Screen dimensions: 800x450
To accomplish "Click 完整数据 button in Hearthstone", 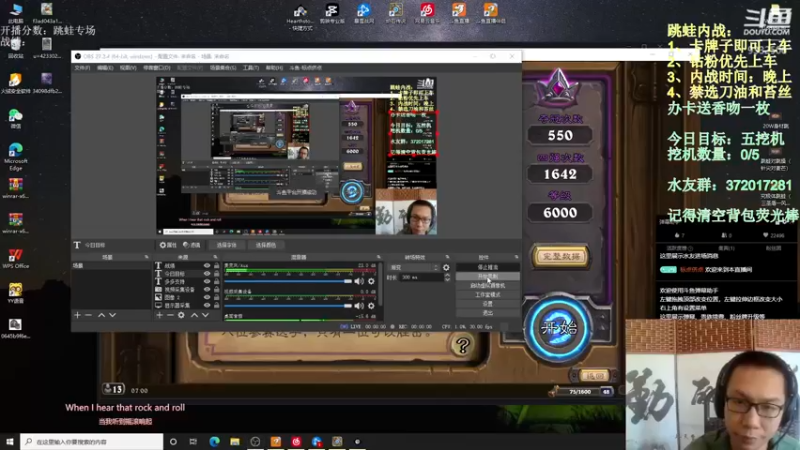I will 561,256.
